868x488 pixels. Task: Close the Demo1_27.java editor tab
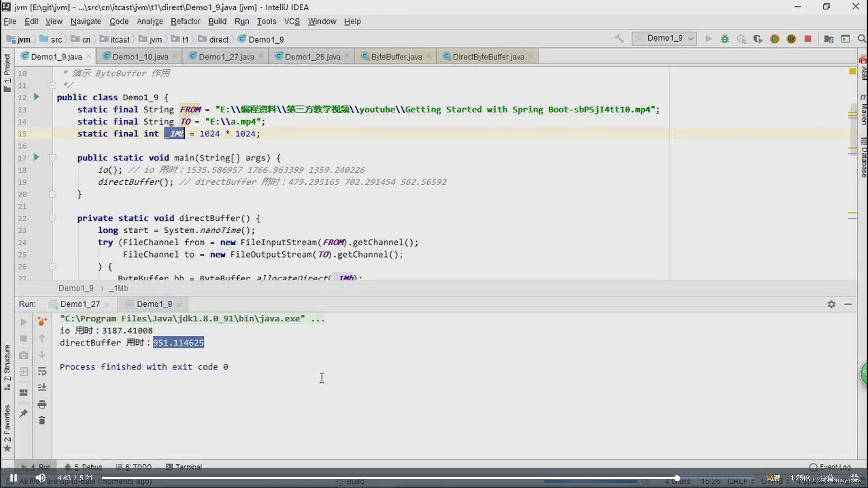point(261,56)
